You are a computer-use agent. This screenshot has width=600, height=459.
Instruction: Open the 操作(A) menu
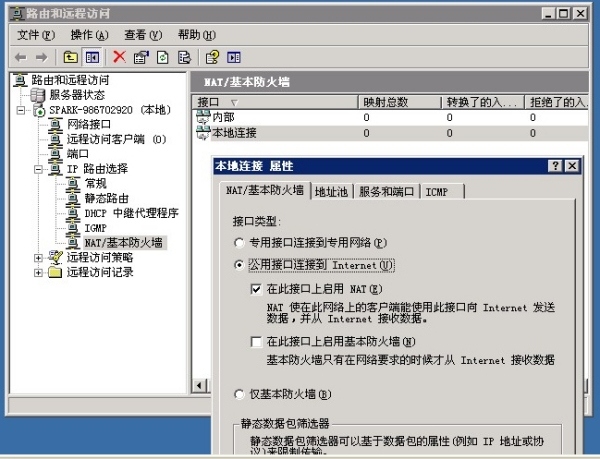click(x=90, y=35)
